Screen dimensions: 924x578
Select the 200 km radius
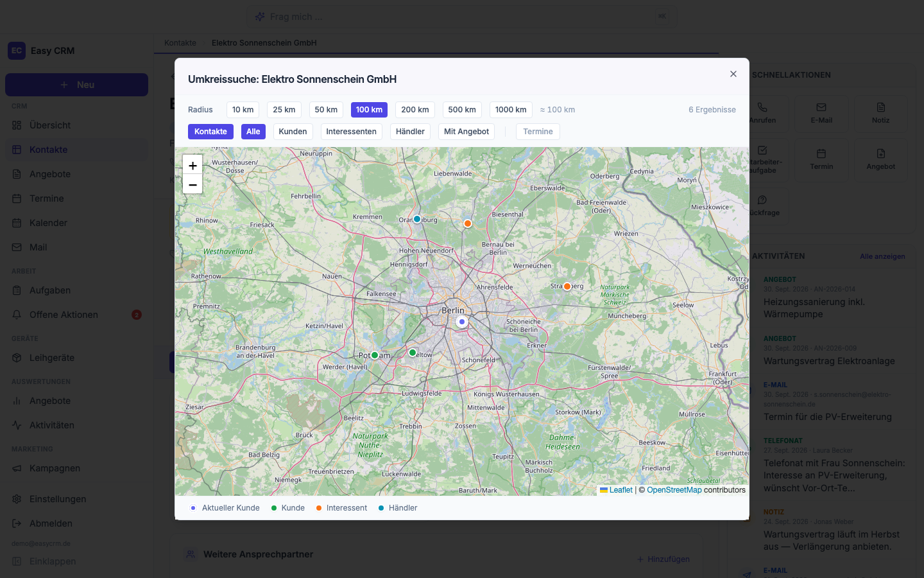(x=415, y=110)
